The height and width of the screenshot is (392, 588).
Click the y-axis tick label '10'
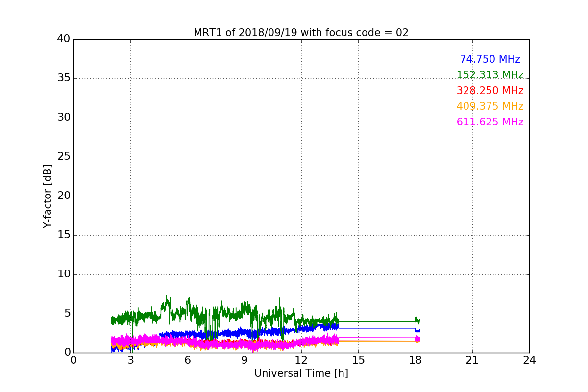coord(64,274)
